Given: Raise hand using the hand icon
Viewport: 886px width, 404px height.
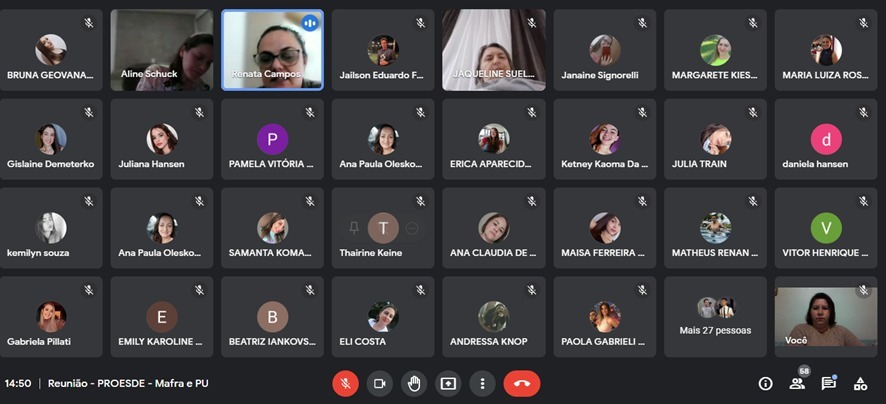Looking at the screenshot, I should click(x=414, y=384).
